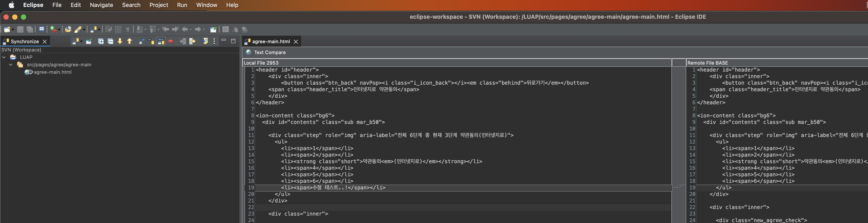Click Update All Incoming Changes icon
The width and height of the screenshot is (868, 223).
click(183, 41)
